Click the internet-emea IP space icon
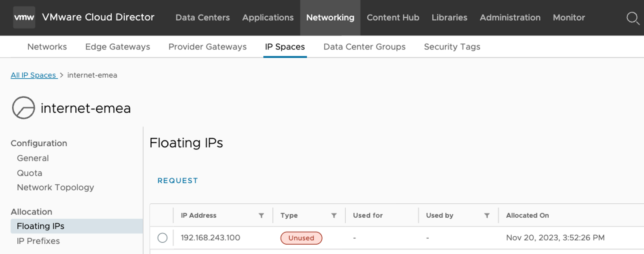 tap(24, 108)
